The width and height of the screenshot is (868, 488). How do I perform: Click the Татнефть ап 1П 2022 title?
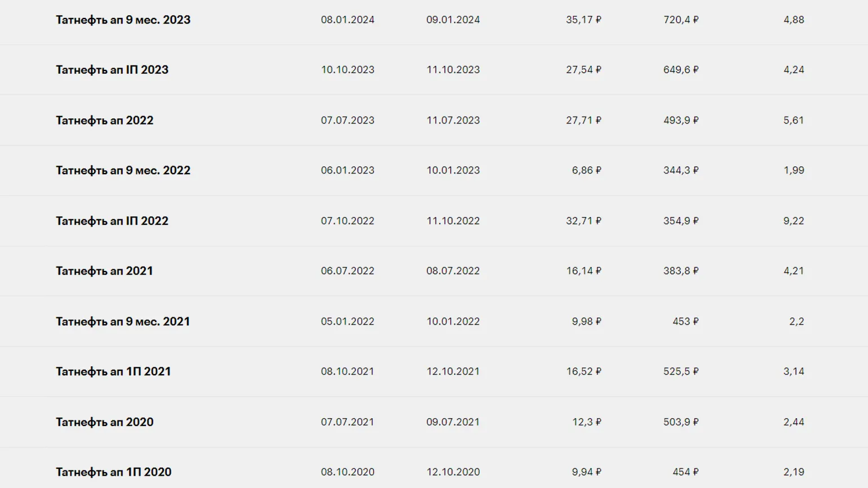tap(112, 221)
